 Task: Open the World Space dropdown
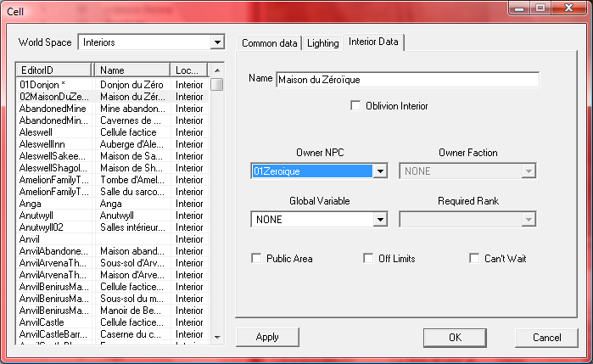coord(218,42)
